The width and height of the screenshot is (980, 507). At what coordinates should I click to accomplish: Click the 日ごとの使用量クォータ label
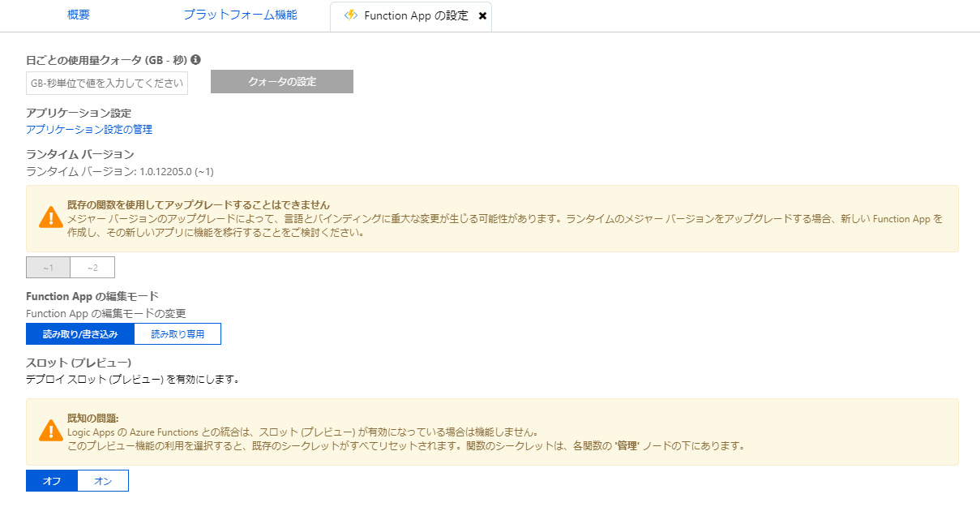point(107,59)
